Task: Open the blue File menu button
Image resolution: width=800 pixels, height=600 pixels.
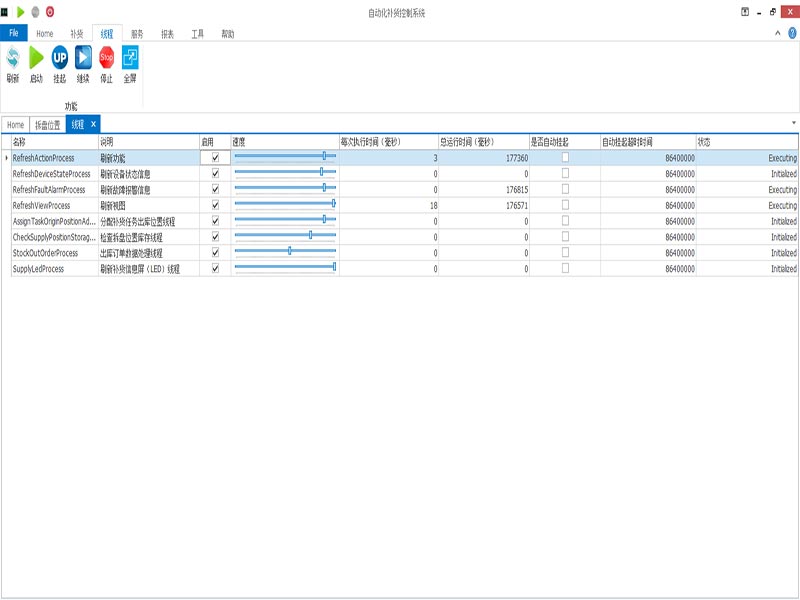Action: [14, 33]
